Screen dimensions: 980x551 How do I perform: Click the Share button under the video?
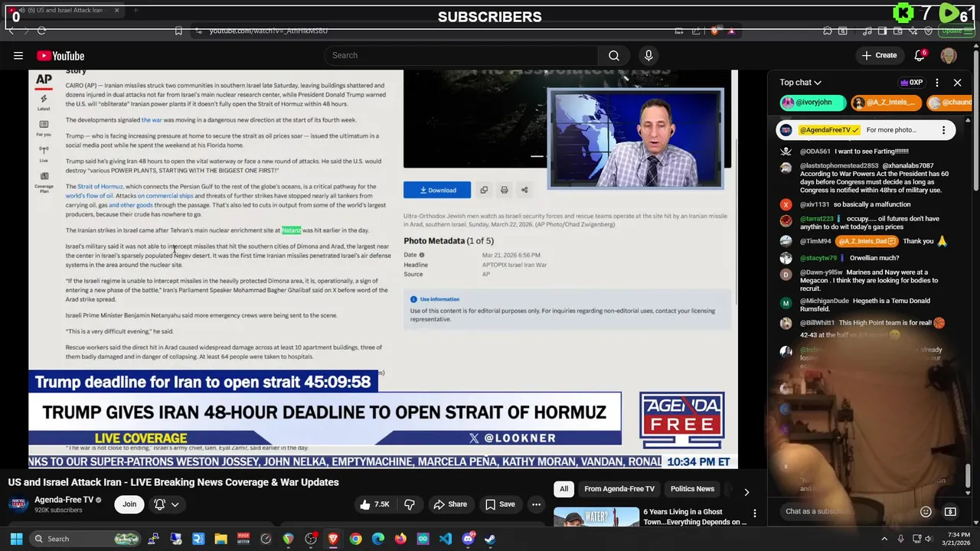click(x=450, y=504)
